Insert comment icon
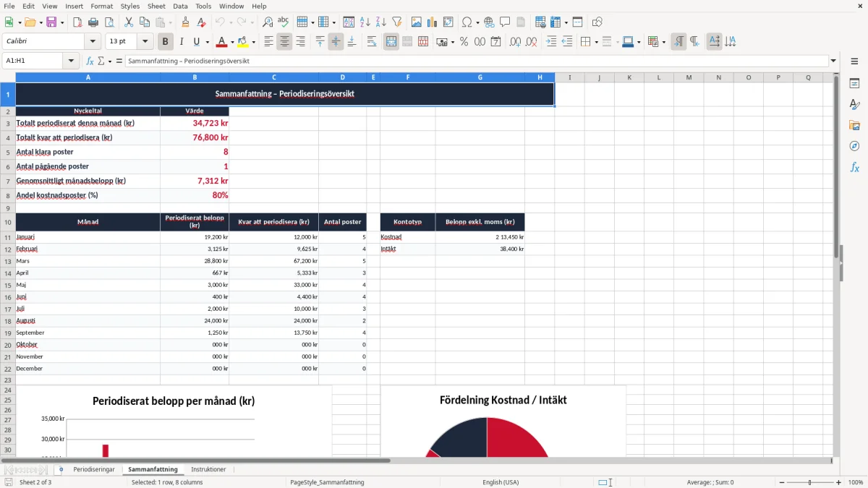 pyautogui.click(x=505, y=22)
